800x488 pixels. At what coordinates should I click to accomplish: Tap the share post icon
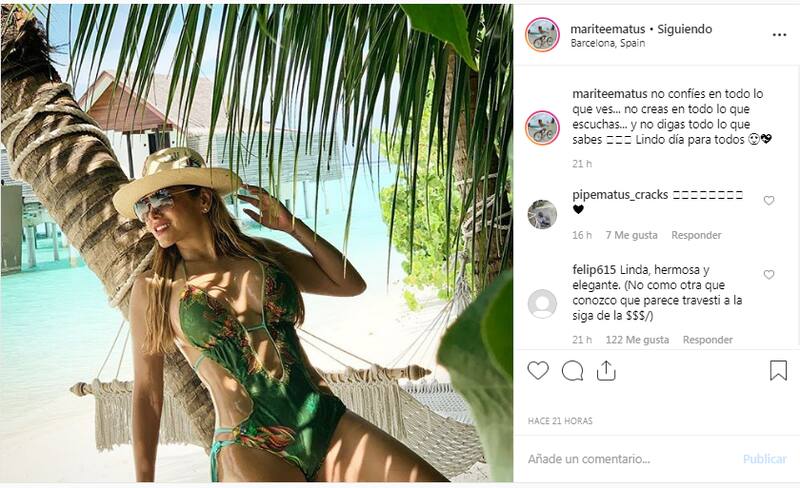606,371
